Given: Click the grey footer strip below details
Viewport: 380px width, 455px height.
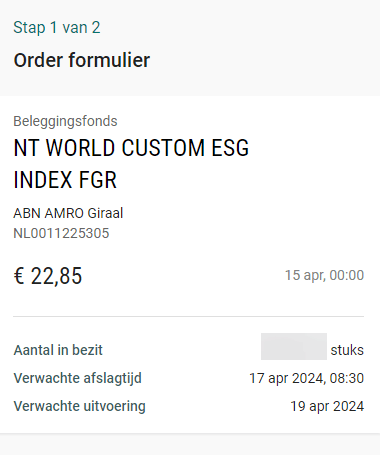Looking at the screenshot, I should pos(190,444).
